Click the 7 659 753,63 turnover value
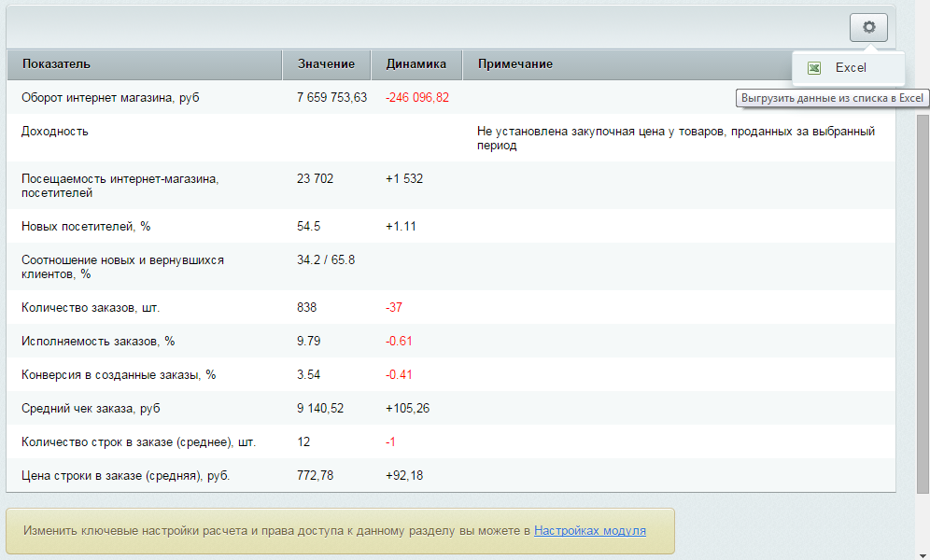 [x=331, y=97]
